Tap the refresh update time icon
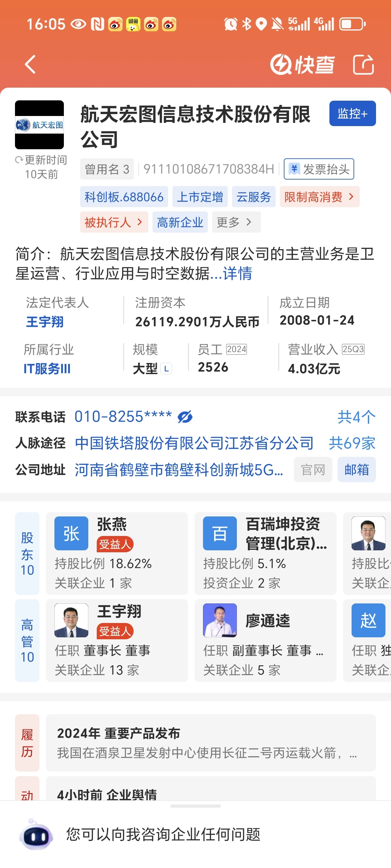391x868 pixels. pos(19,160)
